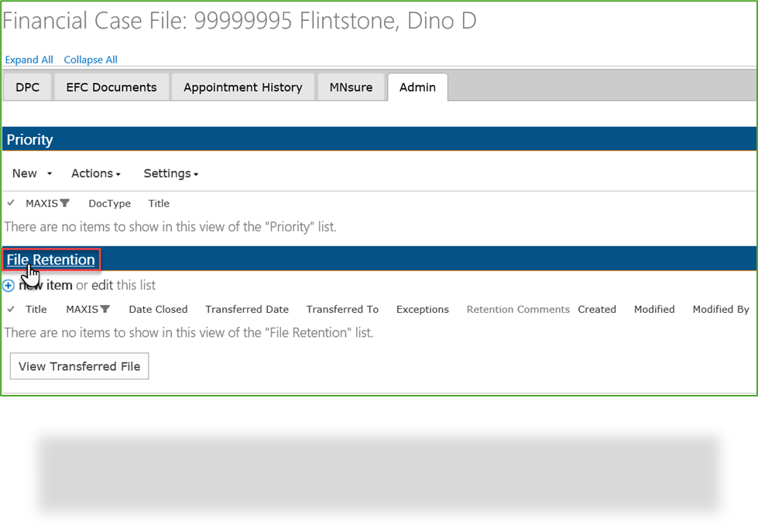
Task: Click MAXIS filter icon in File Retention list
Action: (105, 310)
